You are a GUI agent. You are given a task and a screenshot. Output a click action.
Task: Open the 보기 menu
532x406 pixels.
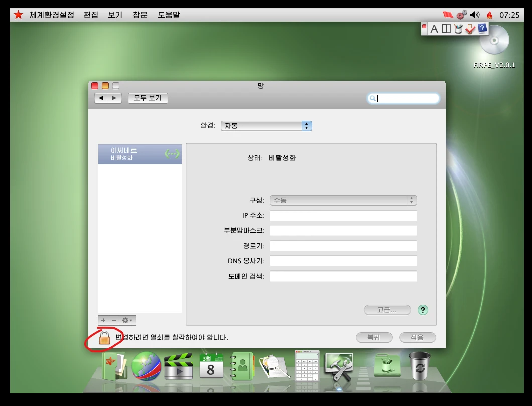click(115, 15)
